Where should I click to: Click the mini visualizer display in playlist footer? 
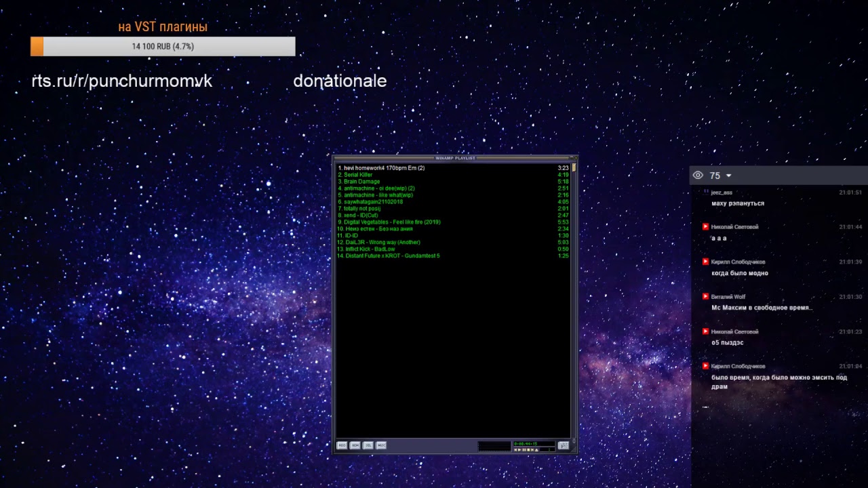(x=494, y=446)
